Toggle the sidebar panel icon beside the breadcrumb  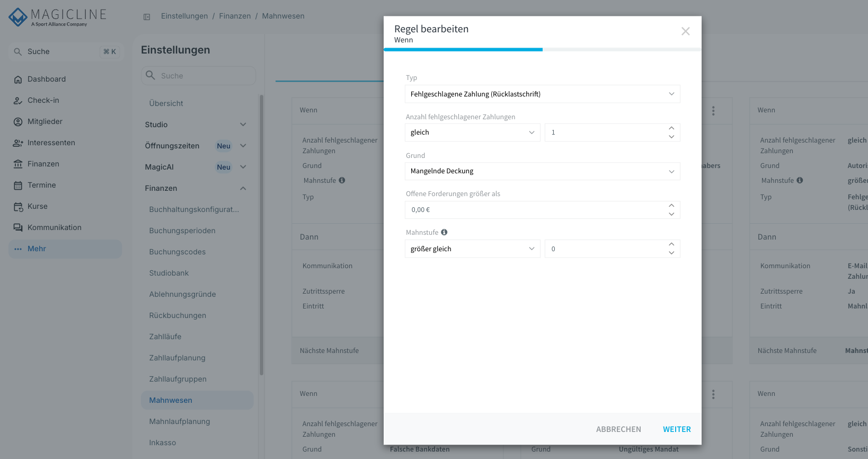pos(147,17)
